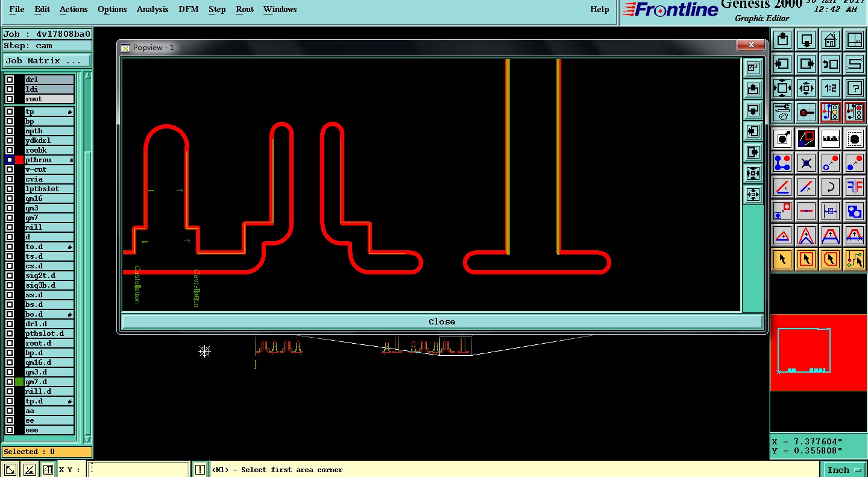The image size is (868, 477).
Task: Click the pan left icon in the main toolbar
Action: tap(782, 64)
